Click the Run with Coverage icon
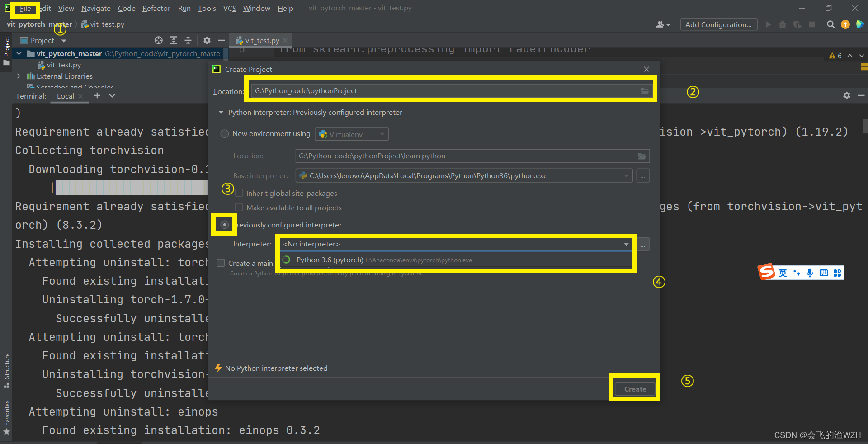 click(797, 25)
